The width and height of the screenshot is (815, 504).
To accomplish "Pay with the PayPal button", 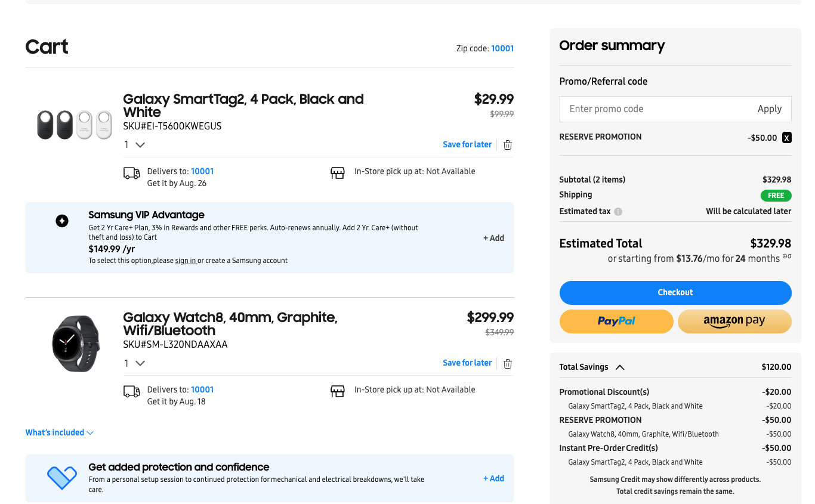I will click(616, 321).
